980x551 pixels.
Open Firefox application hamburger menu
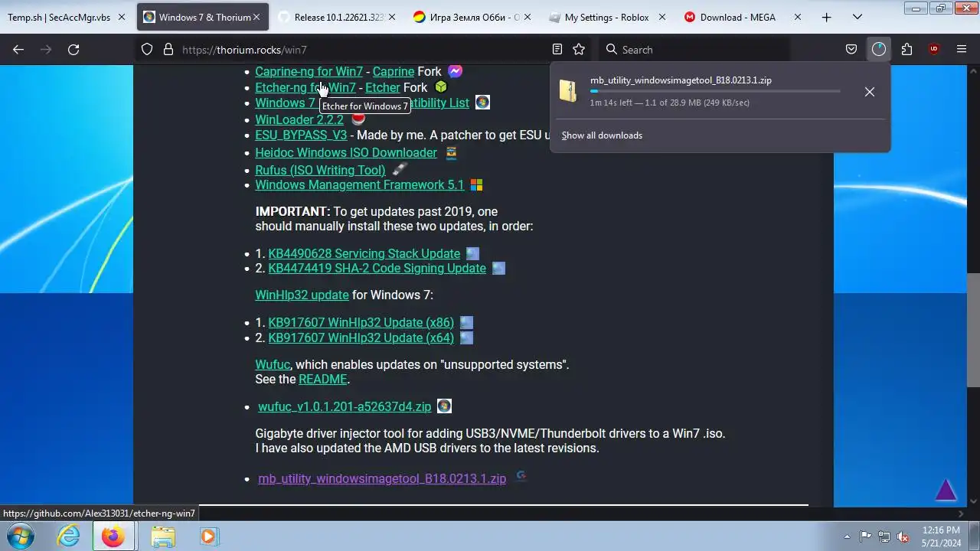(962, 49)
